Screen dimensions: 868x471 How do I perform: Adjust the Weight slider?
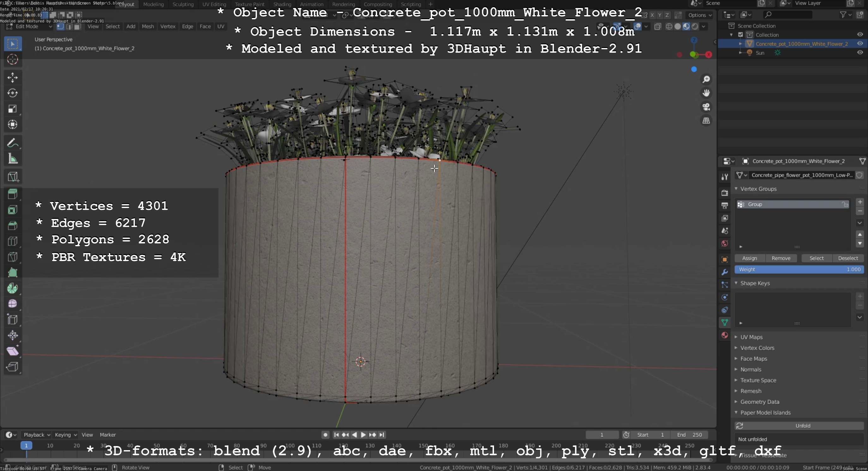799,269
